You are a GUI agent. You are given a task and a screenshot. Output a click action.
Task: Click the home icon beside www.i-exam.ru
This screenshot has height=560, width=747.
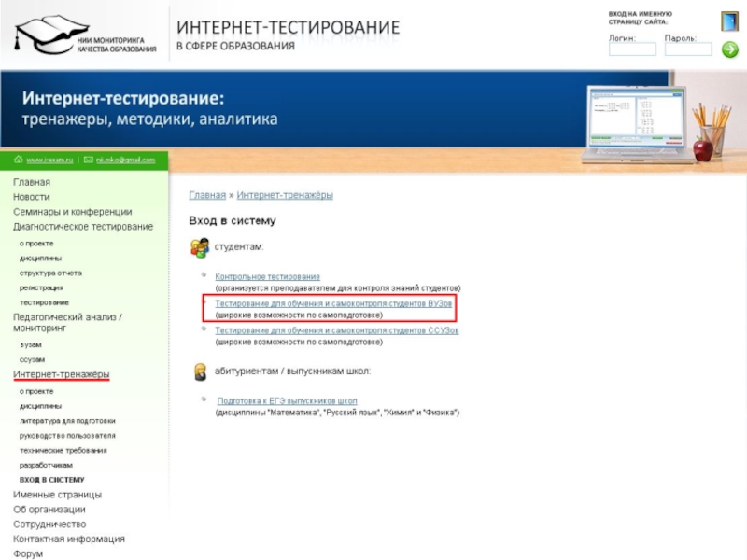[x=19, y=160]
